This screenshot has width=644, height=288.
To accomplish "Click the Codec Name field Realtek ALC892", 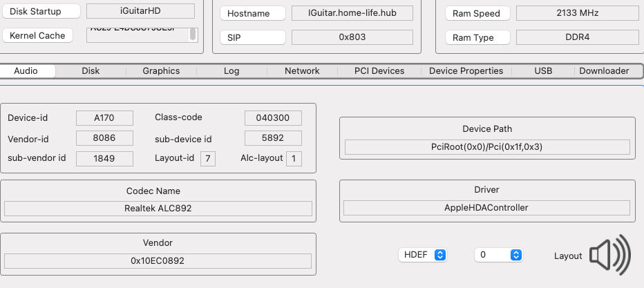I will point(158,209).
